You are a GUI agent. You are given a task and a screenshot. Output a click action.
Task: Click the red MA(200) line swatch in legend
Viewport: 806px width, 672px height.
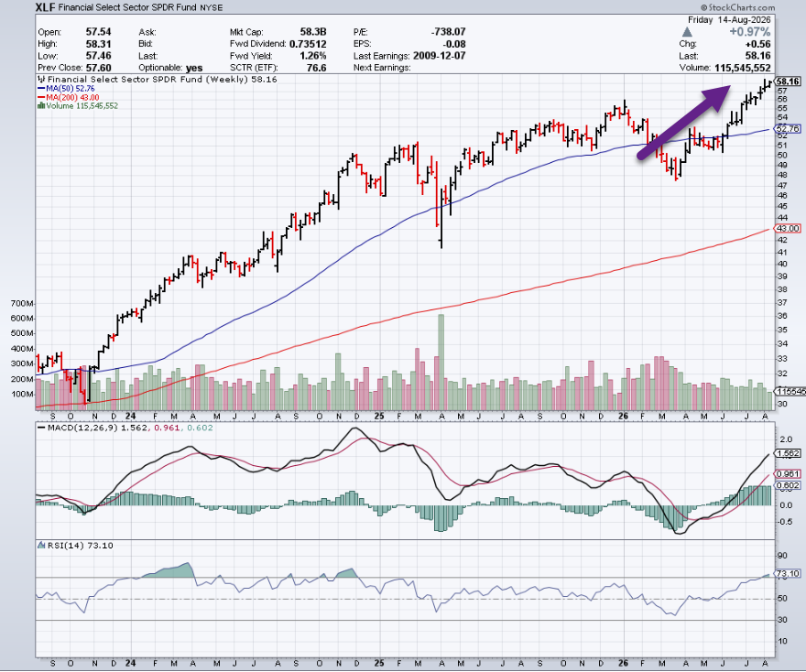(41, 97)
